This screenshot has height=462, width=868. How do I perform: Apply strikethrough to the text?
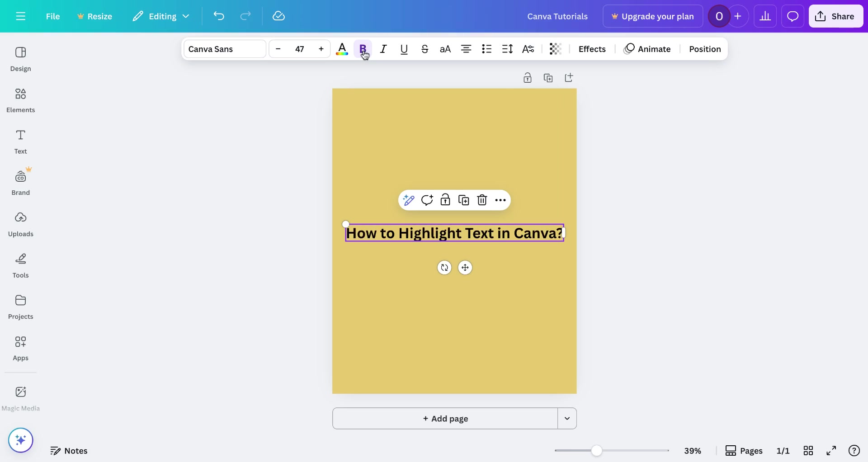point(425,49)
